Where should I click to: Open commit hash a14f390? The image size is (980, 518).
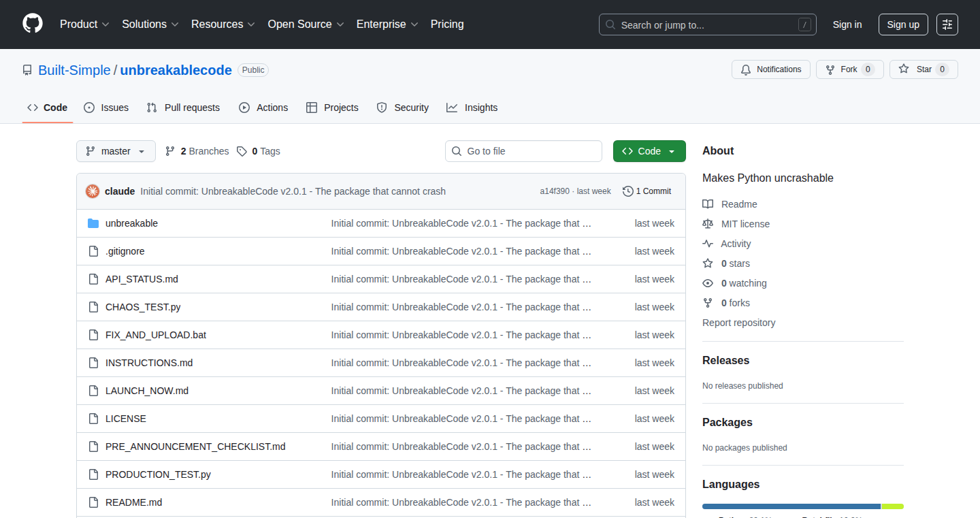pos(555,191)
